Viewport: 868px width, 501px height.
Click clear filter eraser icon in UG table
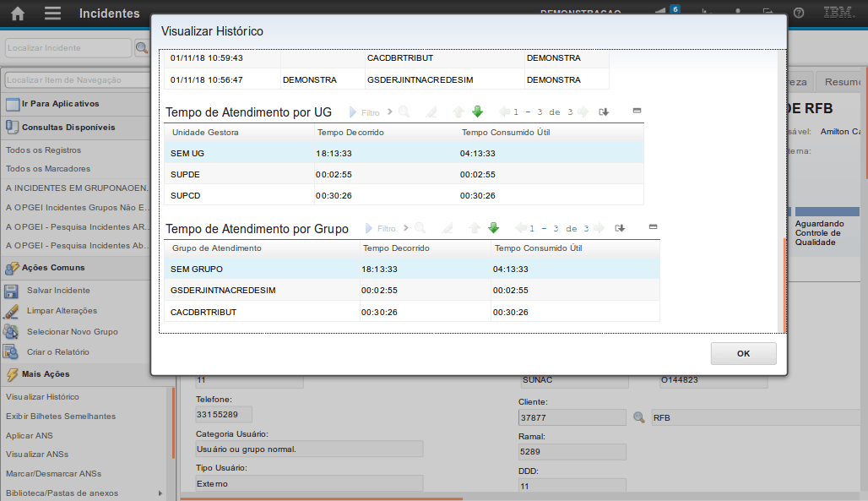pos(431,112)
